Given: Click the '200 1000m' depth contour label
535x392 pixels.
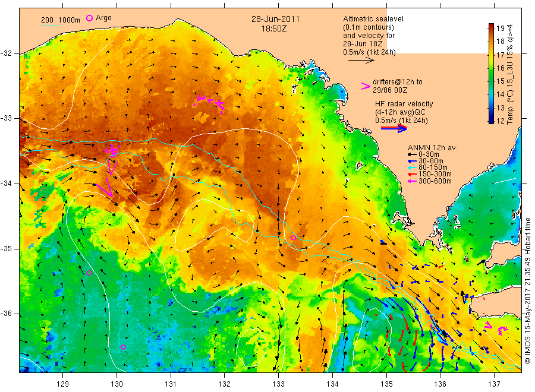Looking at the screenshot, I should 61,20.
